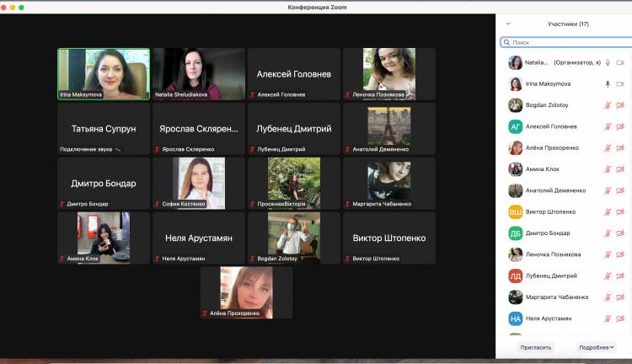The image size is (632, 364).
Task: Click Bogdan Zolotoy's muted microphone icon
Action: (x=607, y=105)
